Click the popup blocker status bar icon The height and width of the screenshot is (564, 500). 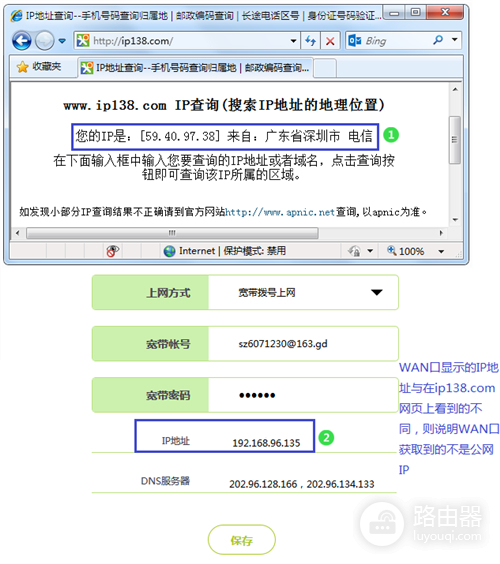click(x=113, y=251)
